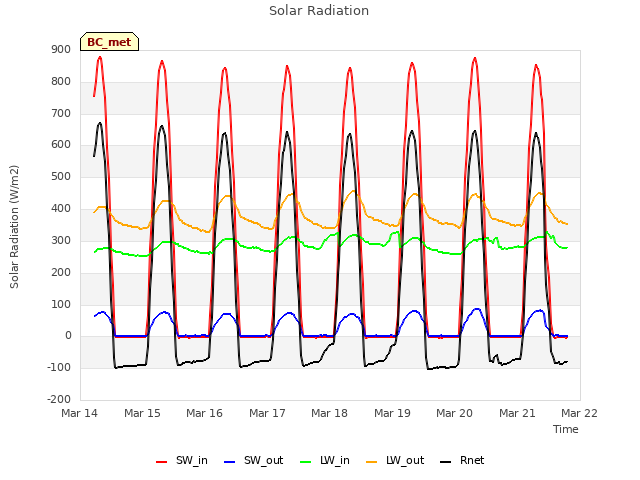This screenshot has height=480, width=640.
Task: Click the Mar 20 x-axis label
Action: [x=454, y=413]
